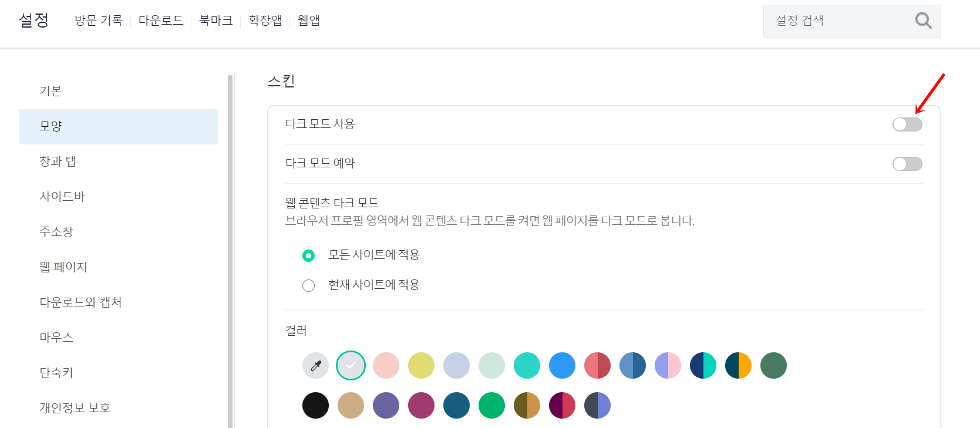Click the search magnifier icon

[922, 21]
